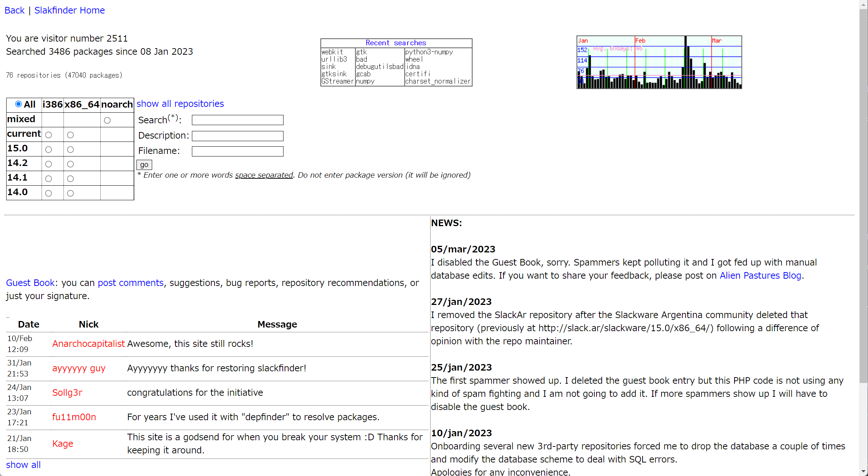Click the show all repositories link
The width and height of the screenshot is (868, 476).
180,103
